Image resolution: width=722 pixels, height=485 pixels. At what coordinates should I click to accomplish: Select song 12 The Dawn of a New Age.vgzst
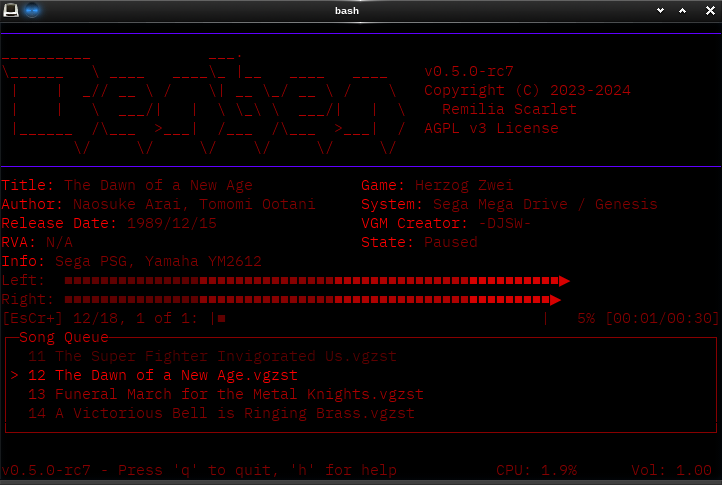[163, 375]
